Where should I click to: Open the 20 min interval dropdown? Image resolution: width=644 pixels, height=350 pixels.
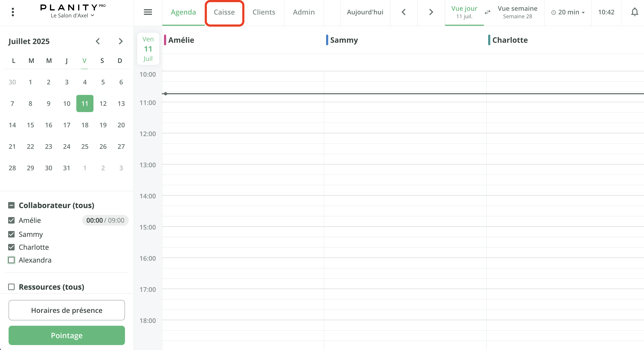[568, 12]
